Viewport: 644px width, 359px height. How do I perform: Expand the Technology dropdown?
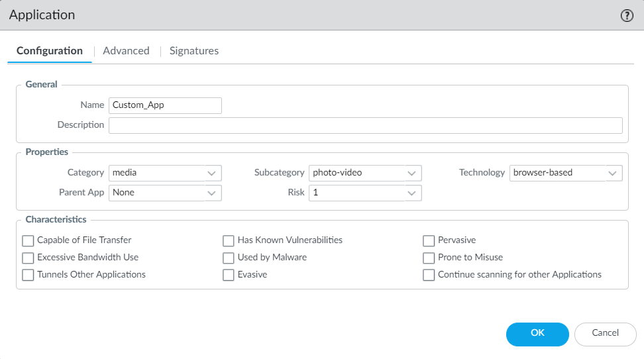point(566,173)
